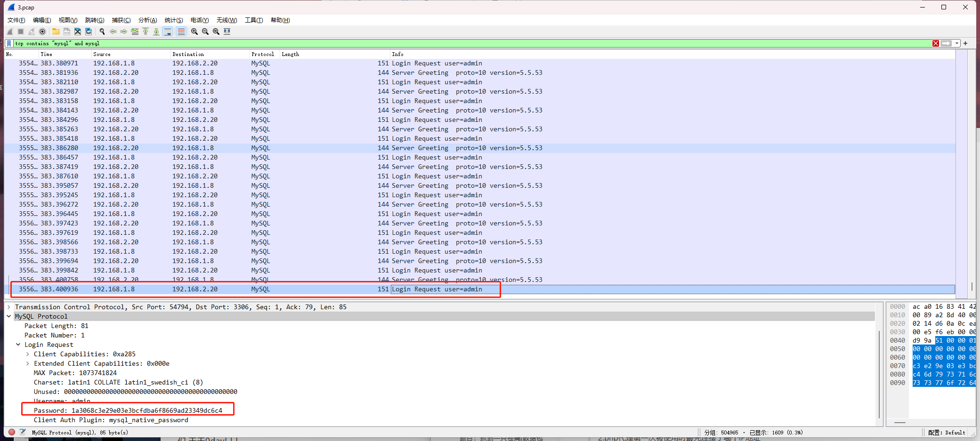The width and height of the screenshot is (980, 441).
Task: Click the 配置: Default profile status
Action: pyautogui.click(x=947, y=432)
